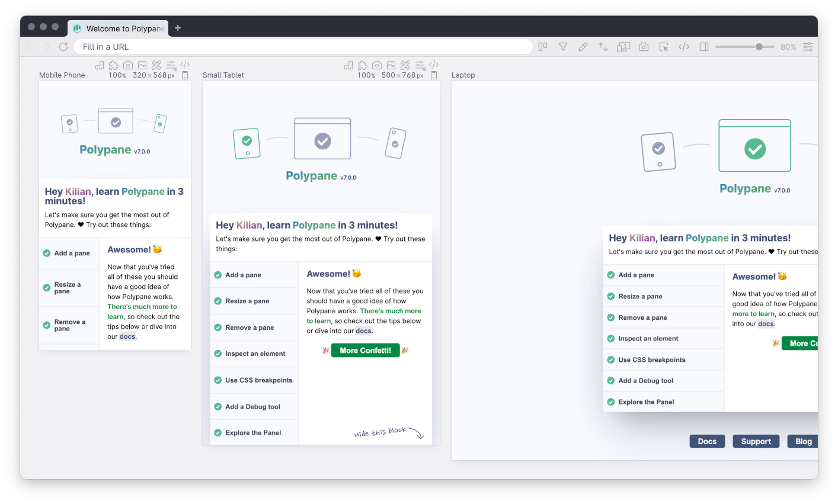Image resolution: width=838 pixels, height=504 pixels.
Task: Select Resize a pane in Small Tablet pane
Action: point(254,301)
